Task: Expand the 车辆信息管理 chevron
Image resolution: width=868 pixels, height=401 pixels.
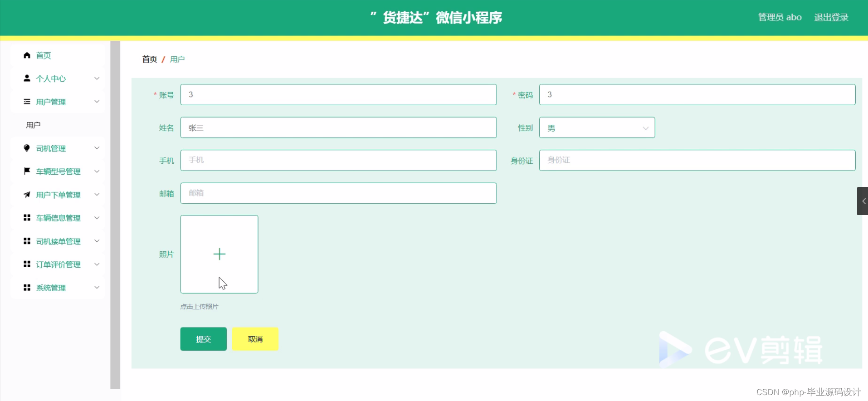Action: pyautogui.click(x=97, y=218)
